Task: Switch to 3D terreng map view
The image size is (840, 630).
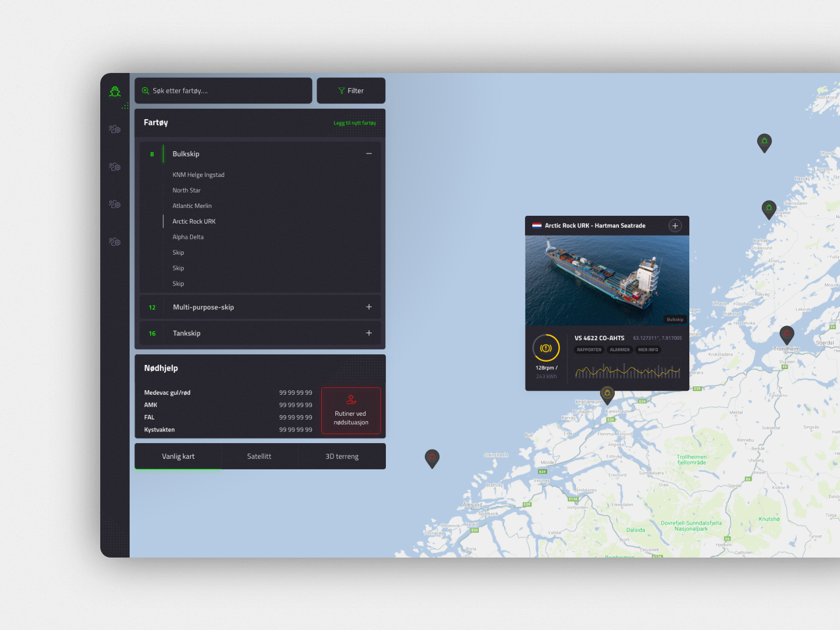Action: 342,456
